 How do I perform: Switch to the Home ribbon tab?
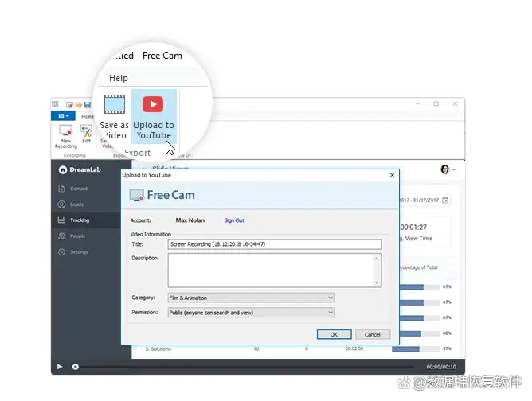coord(87,116)
